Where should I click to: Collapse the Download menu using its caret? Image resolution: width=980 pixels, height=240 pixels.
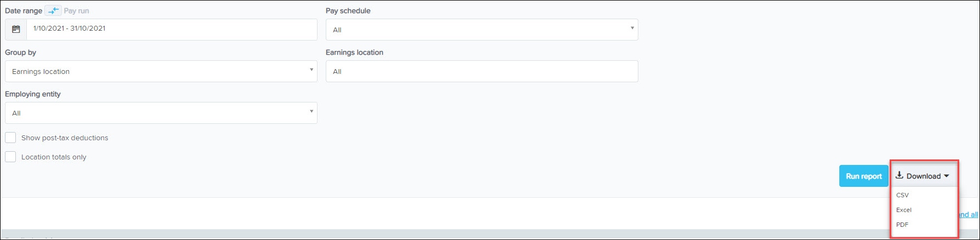pyautogui.click(x=947, y=176)
